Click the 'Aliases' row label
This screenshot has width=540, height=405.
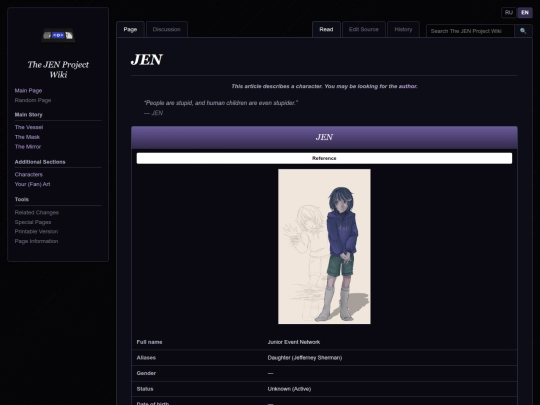coord(146,357)
